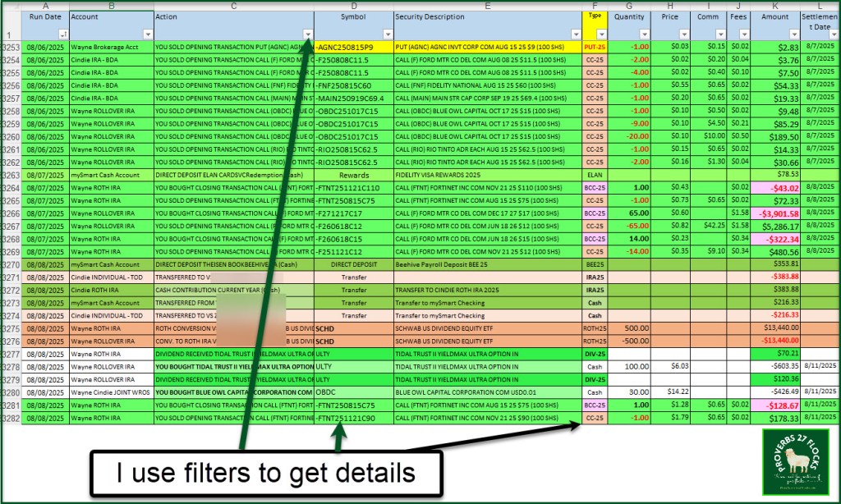Open the Settlement Date filter dropdown
This screenshot has width=841, height=504.
(832, 34)
